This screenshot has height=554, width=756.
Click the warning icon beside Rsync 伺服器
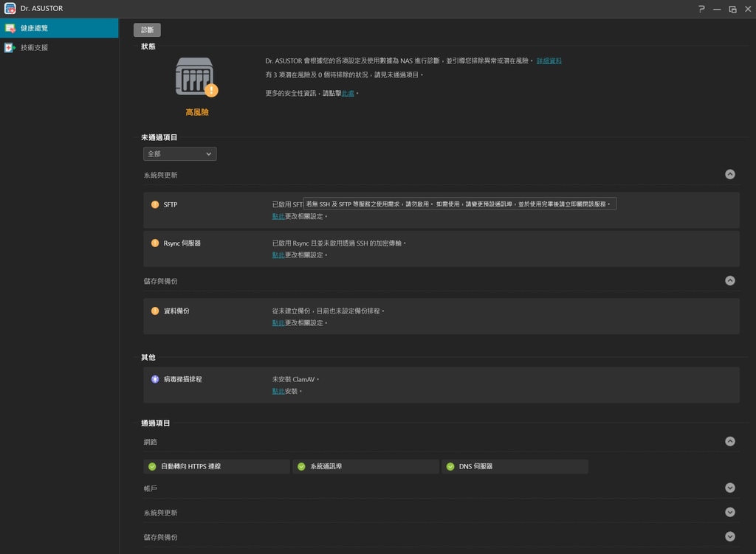coord(155,243)
